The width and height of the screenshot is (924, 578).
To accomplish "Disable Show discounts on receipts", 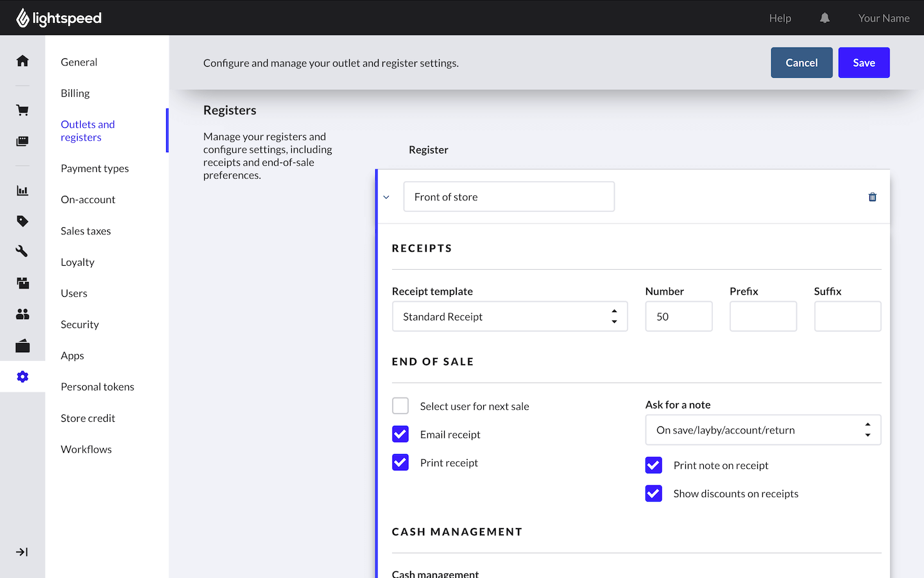I will coord(653,493).
